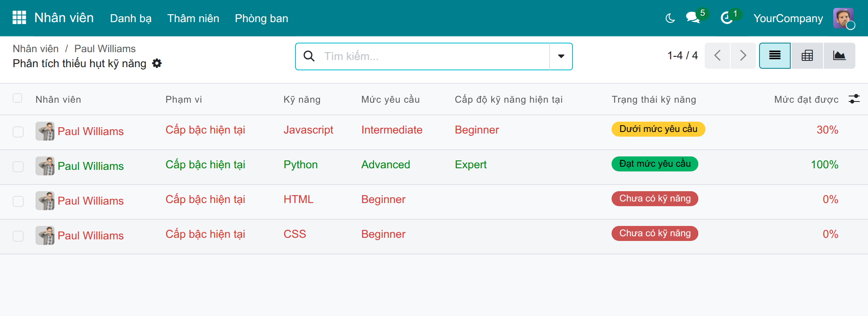The width and height of the screenshot is (868, 316).
Task: Tick checkbox for Python row
Action: pos(18,167)
